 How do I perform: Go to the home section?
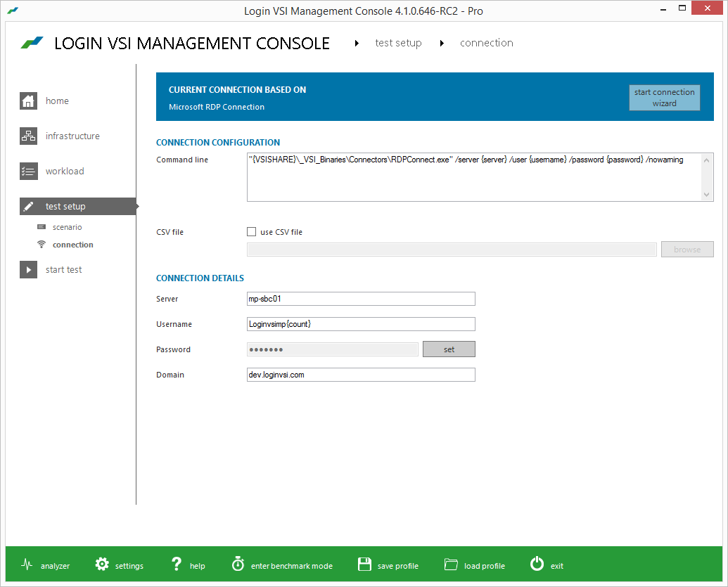(57, 101)
